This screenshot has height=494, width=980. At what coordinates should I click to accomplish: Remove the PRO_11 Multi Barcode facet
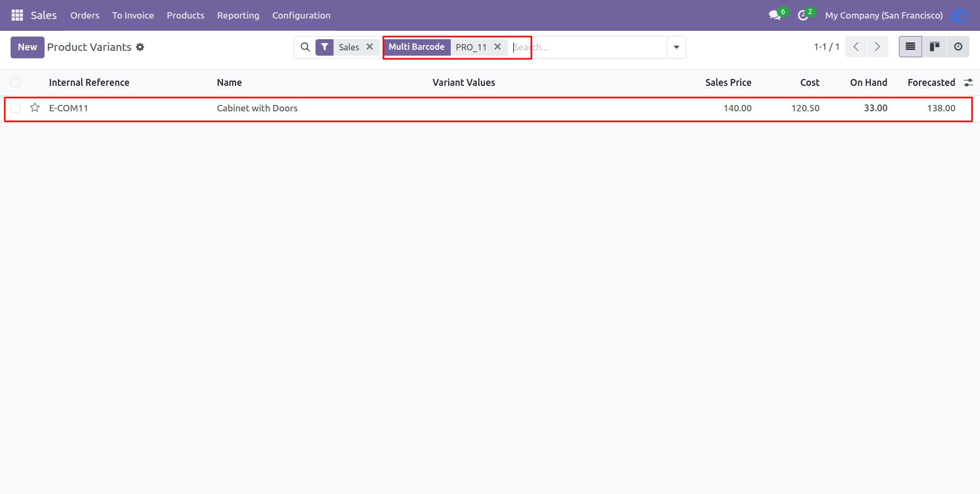[497, 47]
